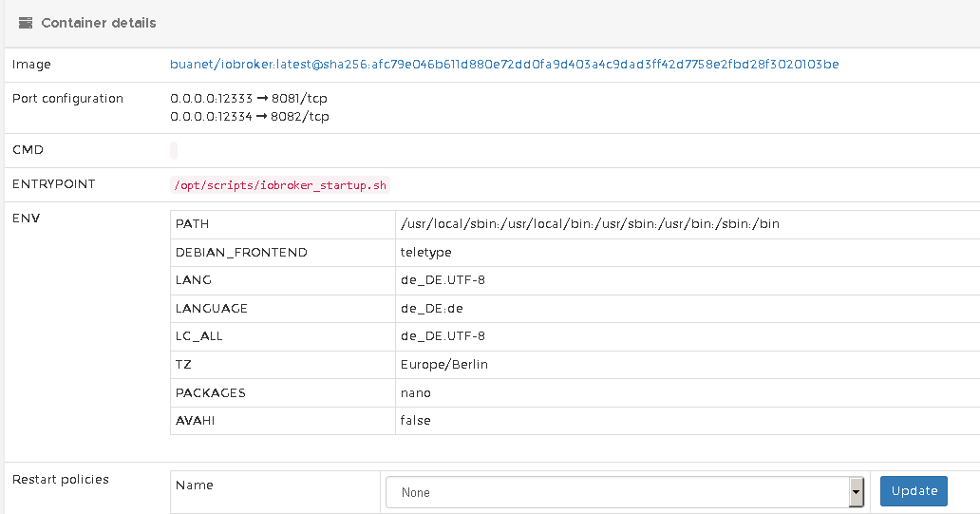This screenshot has height=514, width=980.
Task: Click the Container details heading text
Action: 99,23
